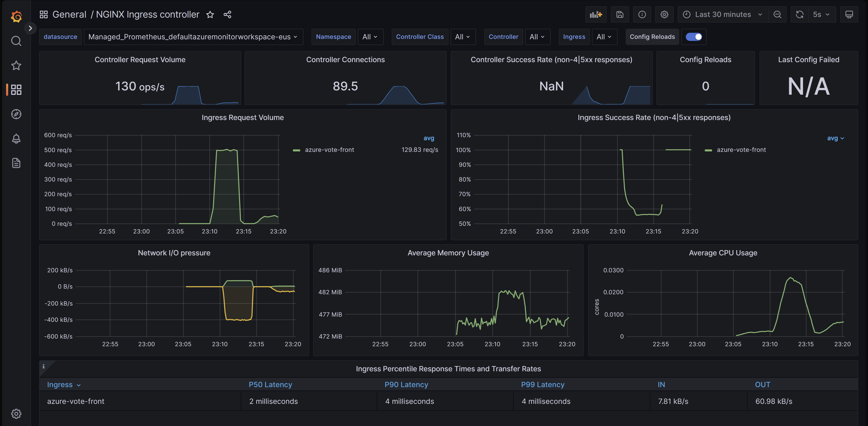Select the General breadcrumb menu item

(x=69, y=14)
